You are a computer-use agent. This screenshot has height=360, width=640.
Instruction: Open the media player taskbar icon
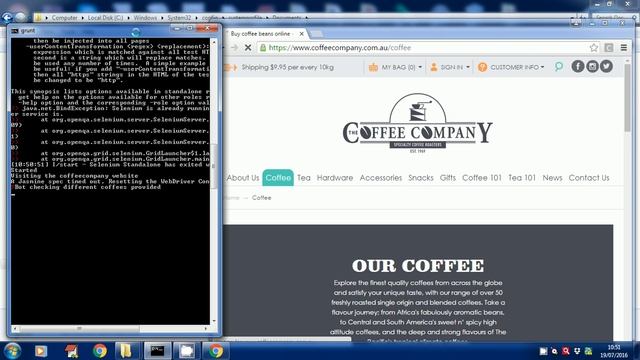click(x=40, y=351)
